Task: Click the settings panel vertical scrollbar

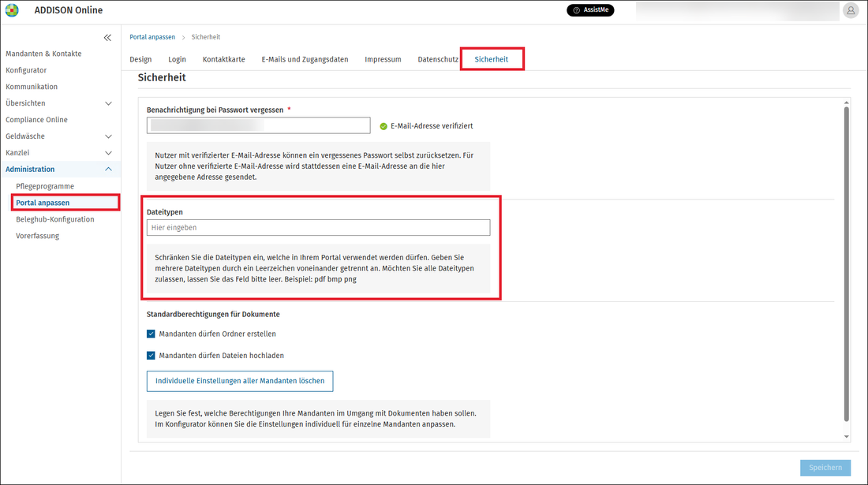Action: coord(846,264)
